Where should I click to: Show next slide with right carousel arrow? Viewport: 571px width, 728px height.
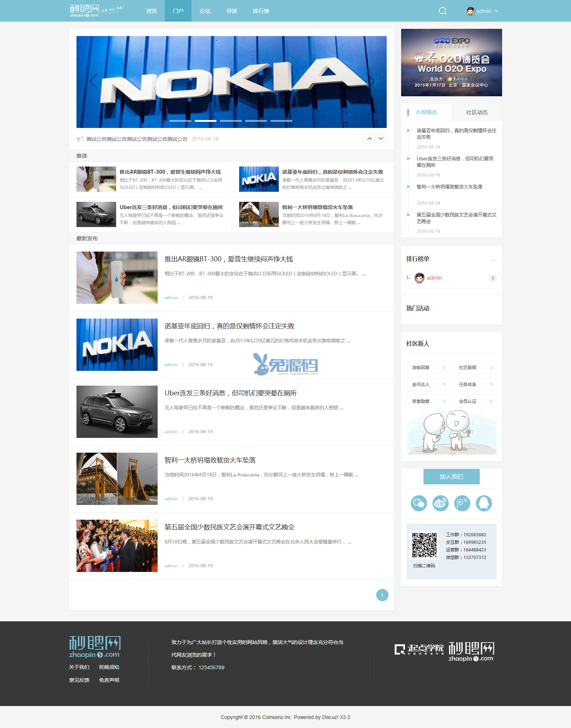371,81
